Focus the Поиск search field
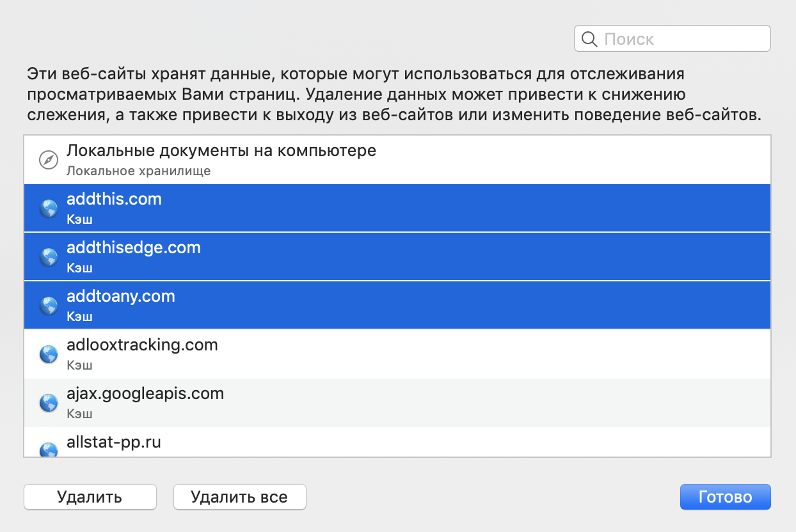Screen dimensions: 796x532 click(x=681, y=39)
